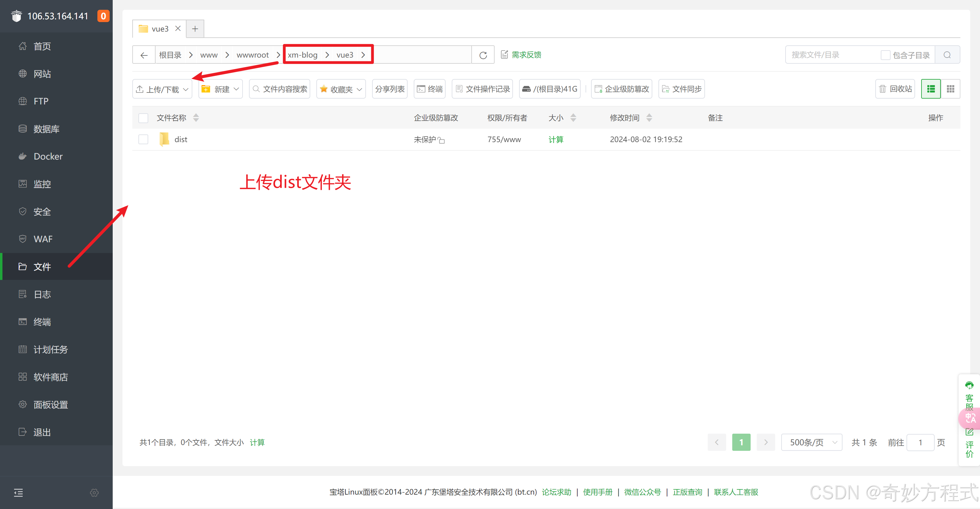Navigate to wwwroot in breadcrumb
Image resolution: width=980 pixels, height=509 pixels.
253,55
